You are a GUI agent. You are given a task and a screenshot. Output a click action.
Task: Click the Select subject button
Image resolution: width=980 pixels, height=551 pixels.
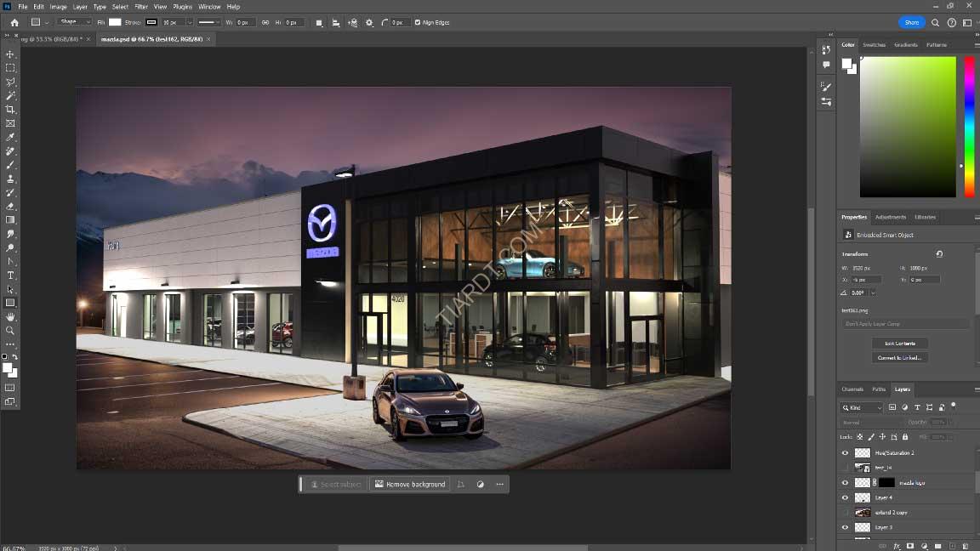(x=336, y=484)
